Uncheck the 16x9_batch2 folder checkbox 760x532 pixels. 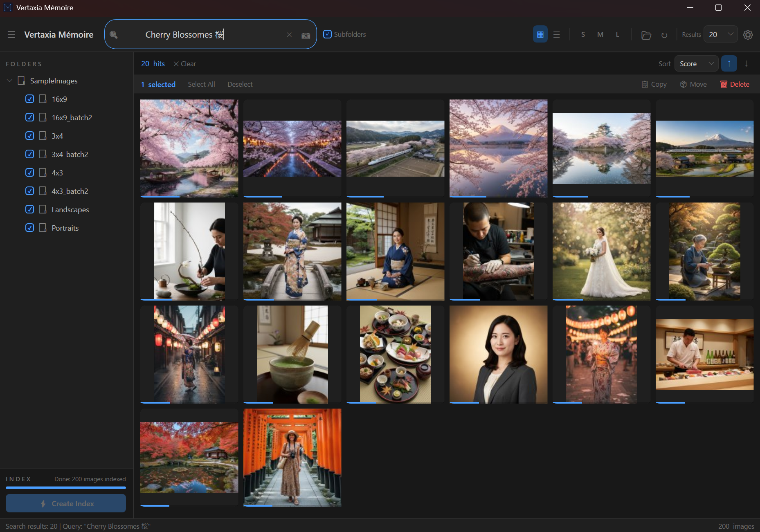click(29, 117)
